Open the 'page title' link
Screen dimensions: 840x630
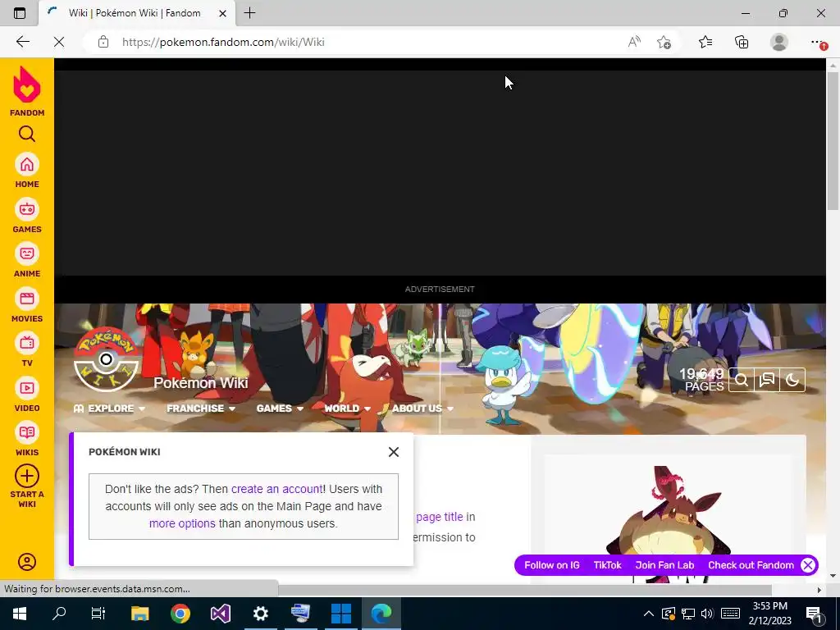440,517
